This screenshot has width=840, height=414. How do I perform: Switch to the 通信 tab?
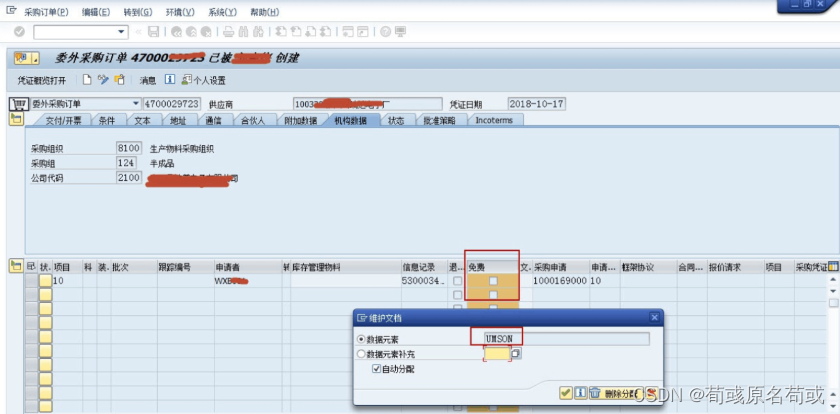(213, 121)
